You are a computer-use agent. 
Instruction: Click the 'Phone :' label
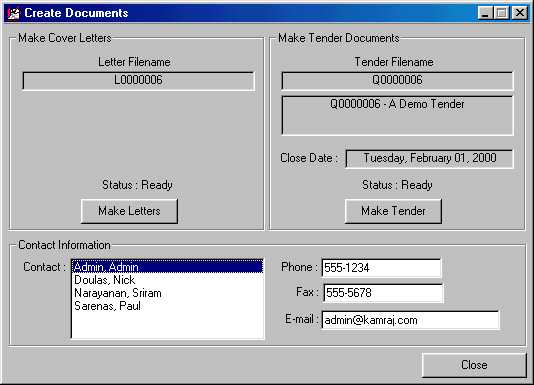point(299,267)
